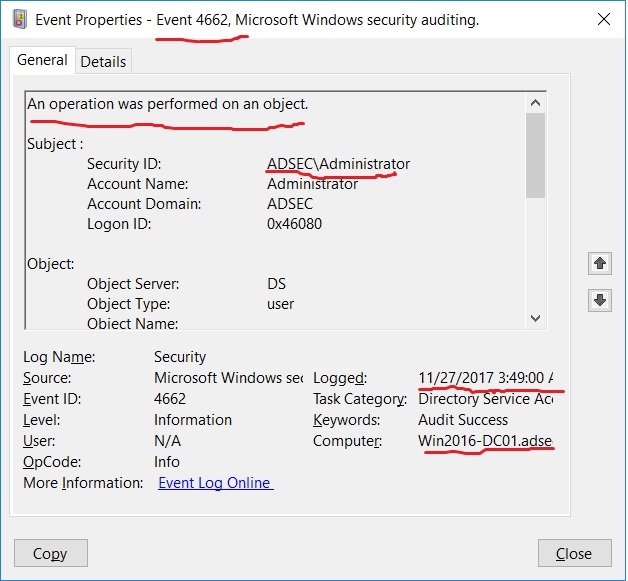
Task: Close the dialog with title bar X
Action: tap(603, 19)
